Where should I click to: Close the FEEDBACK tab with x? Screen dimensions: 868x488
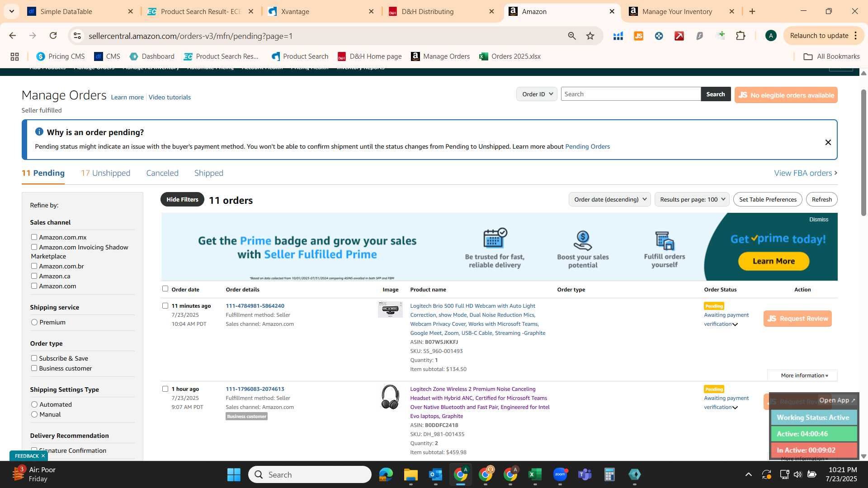(x=43, y=456)
